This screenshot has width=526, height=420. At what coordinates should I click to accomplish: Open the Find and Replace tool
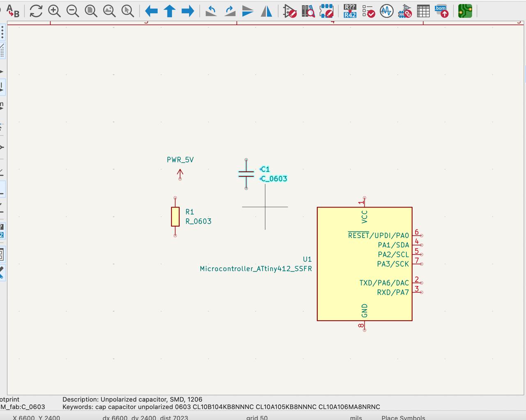point(13,11)
